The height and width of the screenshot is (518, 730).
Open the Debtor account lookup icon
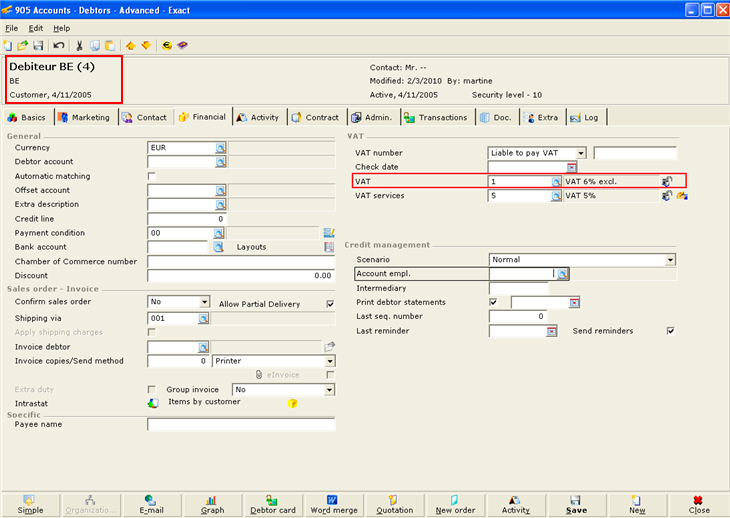221,162
